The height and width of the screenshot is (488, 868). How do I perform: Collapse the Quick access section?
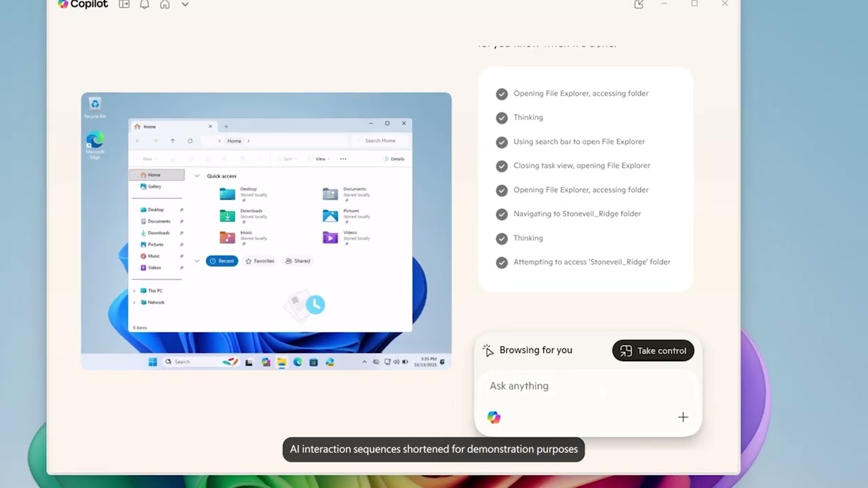click(x=197, y=176)
